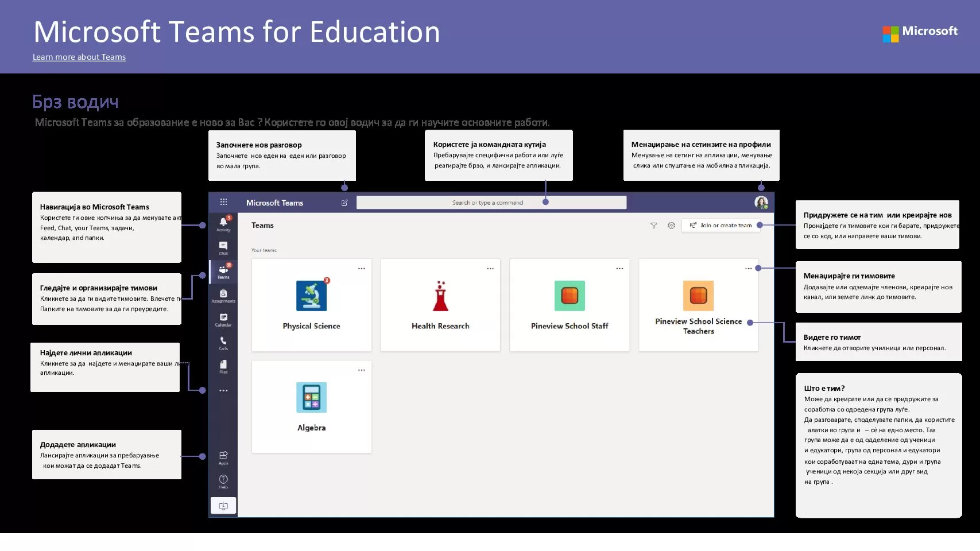
Task: Open more options on Health Research card
Action: pyautogui.click(x=490, y=269)
